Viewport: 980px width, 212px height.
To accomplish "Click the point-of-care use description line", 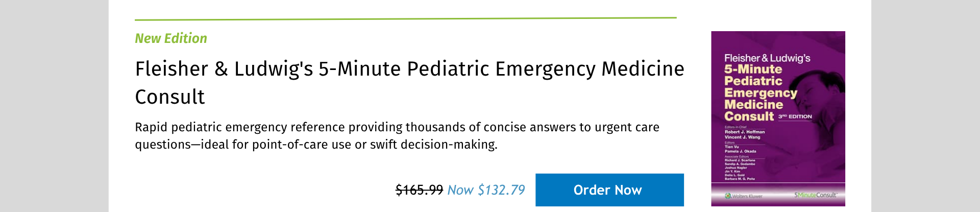I will pyautogui.click(x=316, y=145).
